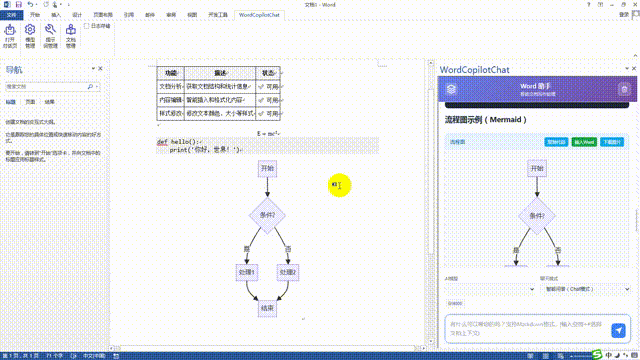Open Prompt Management wrench ribbon icon
This screenshot has width=640, height=360.
(50, 36)
